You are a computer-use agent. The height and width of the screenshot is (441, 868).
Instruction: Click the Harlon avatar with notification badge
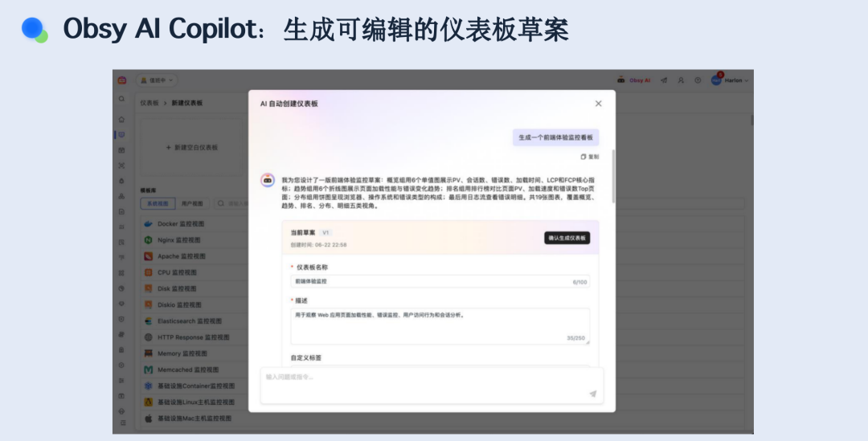click(717, 80)
